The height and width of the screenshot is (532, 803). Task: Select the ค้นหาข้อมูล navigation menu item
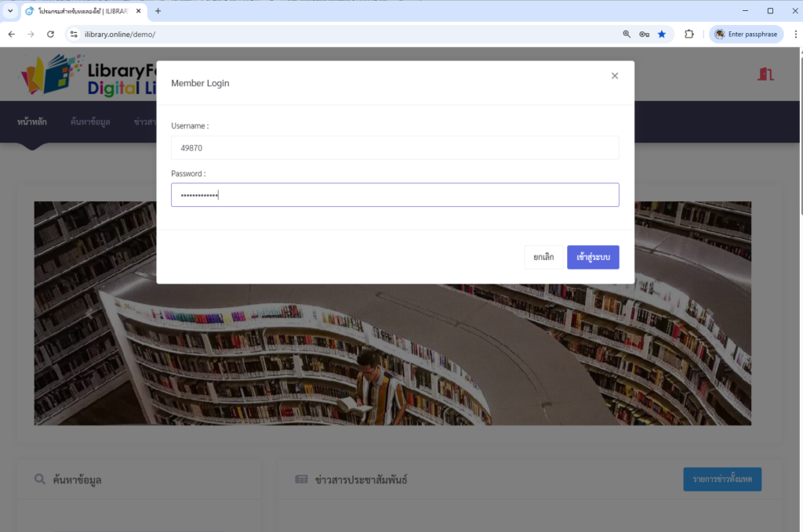[90, 121]
